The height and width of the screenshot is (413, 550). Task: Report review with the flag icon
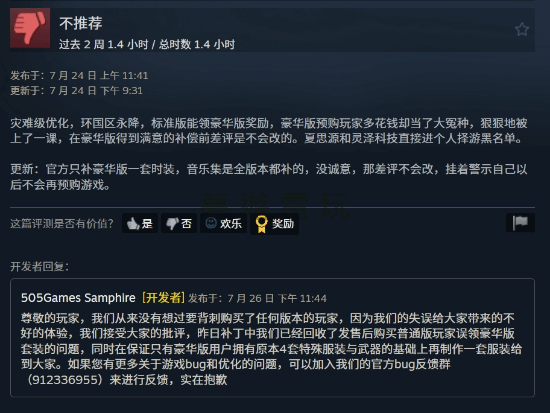pyautogui.click(x=520, y=222)
